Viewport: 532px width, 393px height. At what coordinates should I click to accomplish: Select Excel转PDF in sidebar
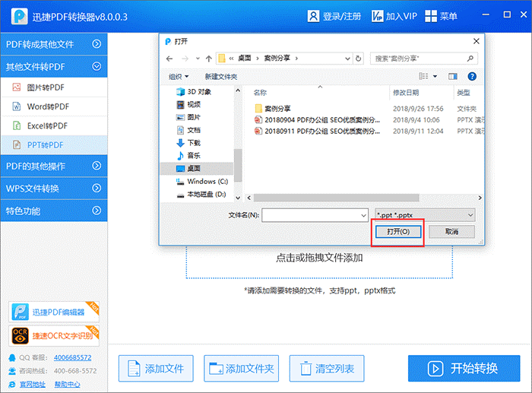(x=54, y=126)
